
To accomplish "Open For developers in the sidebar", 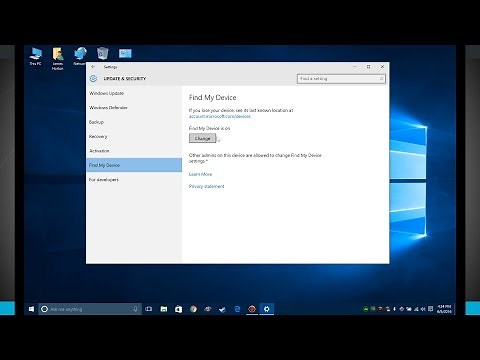I will click(134, 179).
